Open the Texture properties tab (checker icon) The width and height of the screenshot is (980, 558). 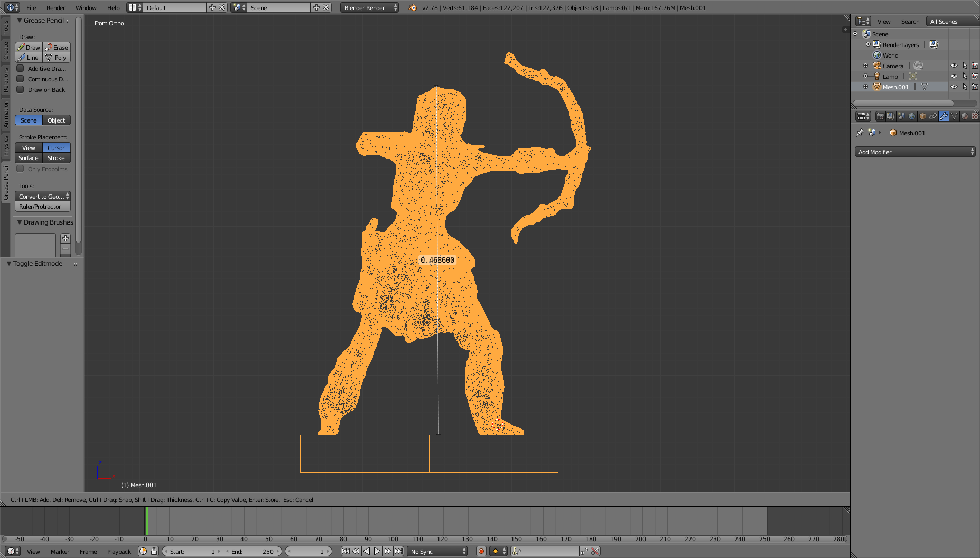pyautogui.click(x=975, y=116)
